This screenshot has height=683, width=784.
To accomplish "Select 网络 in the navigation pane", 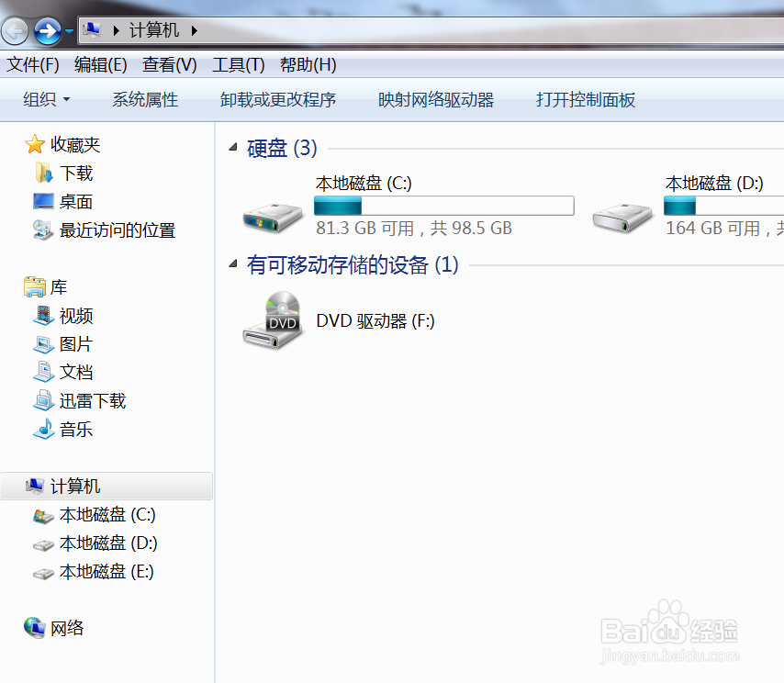I will point(67,628).
